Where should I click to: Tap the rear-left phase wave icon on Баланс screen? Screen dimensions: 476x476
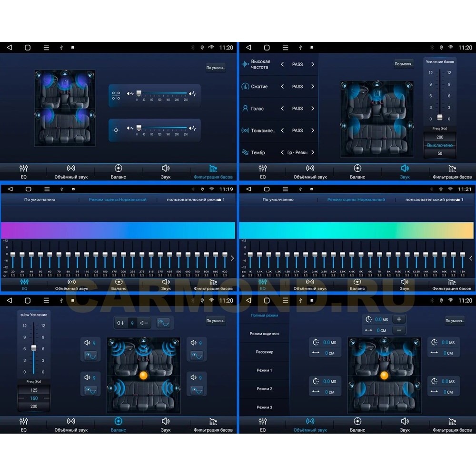click(x=90, y=390)
